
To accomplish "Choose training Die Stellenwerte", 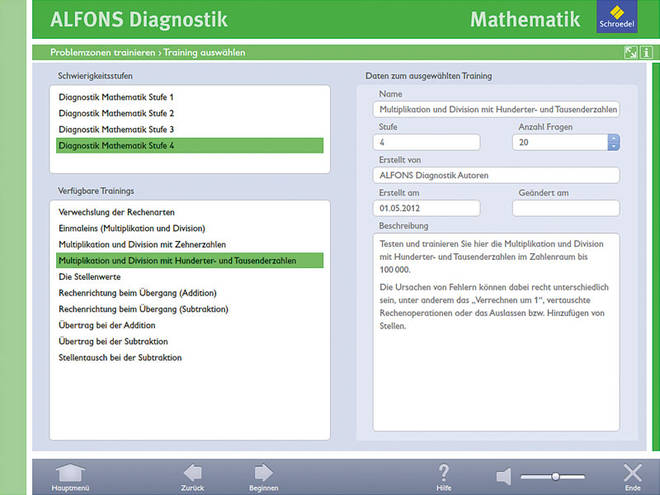I will click(x=190, y=277).
